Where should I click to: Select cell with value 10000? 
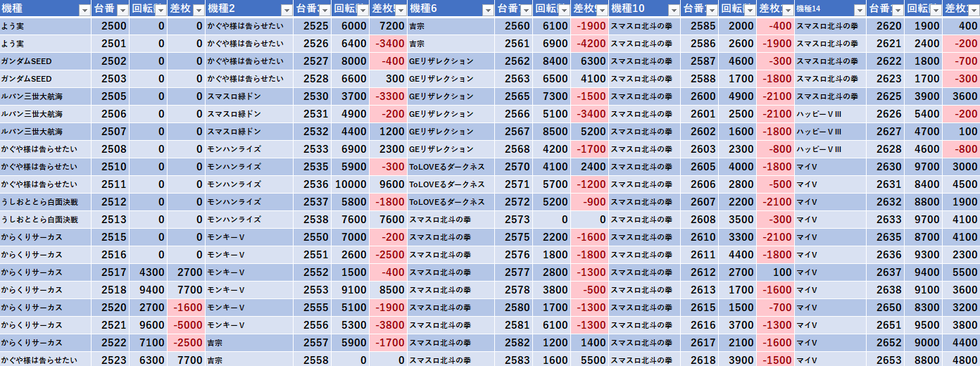point(350,184)
